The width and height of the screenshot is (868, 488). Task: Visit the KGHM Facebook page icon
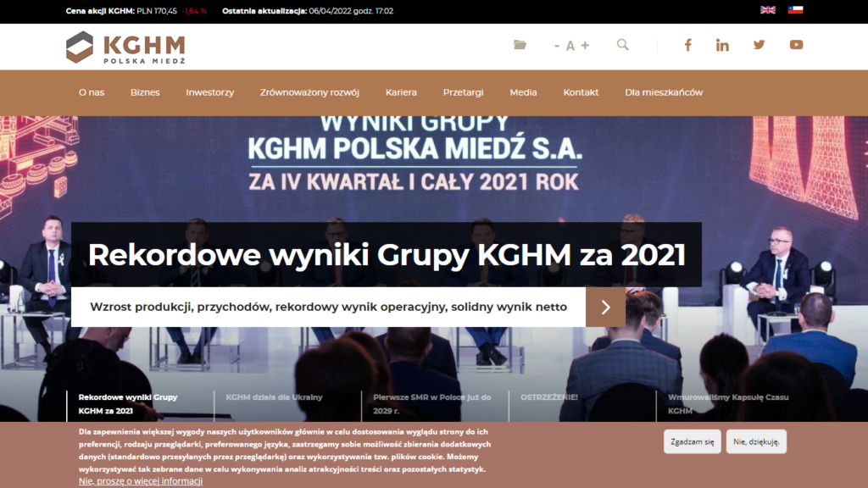687,45
